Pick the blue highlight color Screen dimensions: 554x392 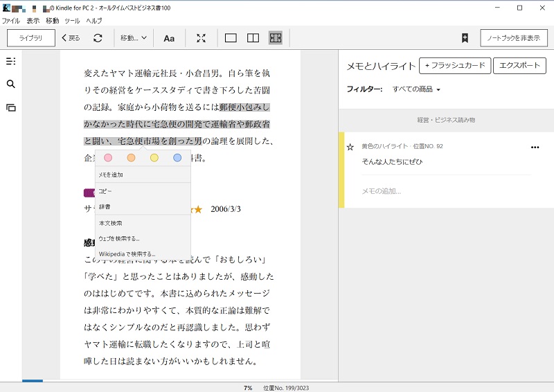click(x=177, y=158)
